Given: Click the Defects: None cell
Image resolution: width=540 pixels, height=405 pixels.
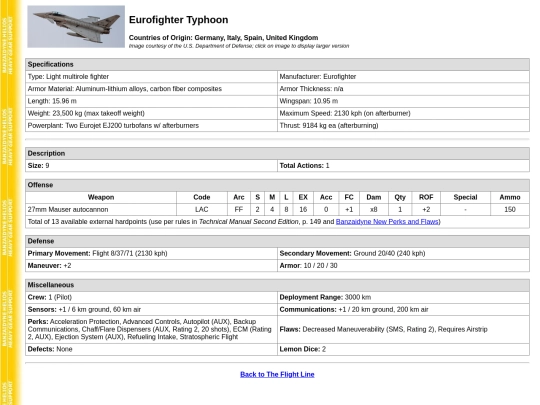Looking at the screenshot, I should click(152, 349).
